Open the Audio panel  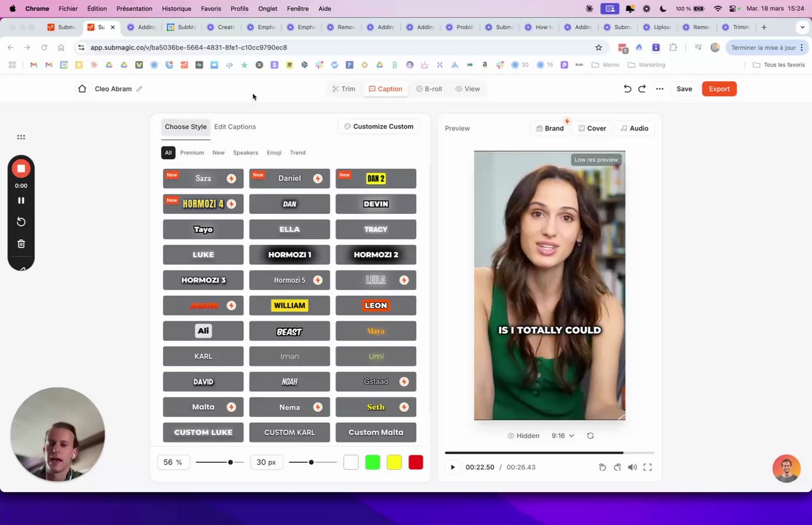634,128
